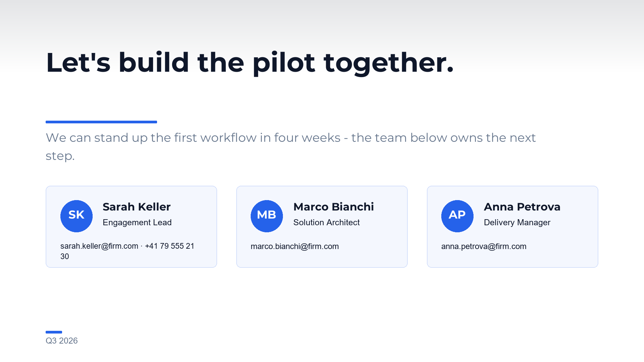This screenshot has height=362, width=644.
Task: Click the subtitle about four weeks workflow
Action: [291, 147]
